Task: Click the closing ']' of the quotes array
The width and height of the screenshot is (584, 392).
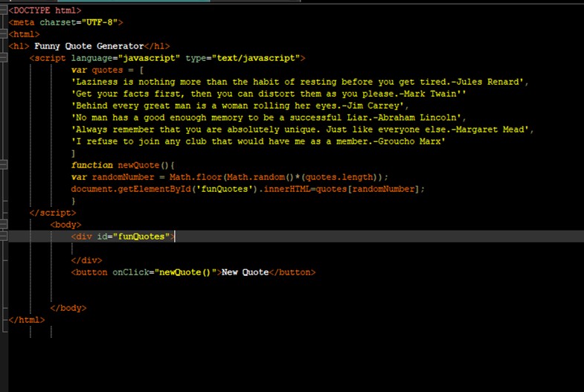Action: [x=74, y=153]
